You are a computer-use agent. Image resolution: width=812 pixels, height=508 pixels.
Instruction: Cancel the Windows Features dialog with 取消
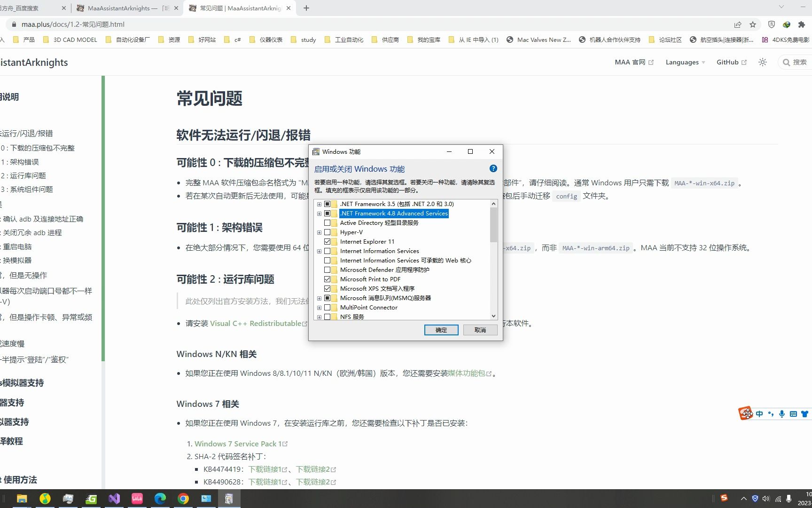coord(480,330)
